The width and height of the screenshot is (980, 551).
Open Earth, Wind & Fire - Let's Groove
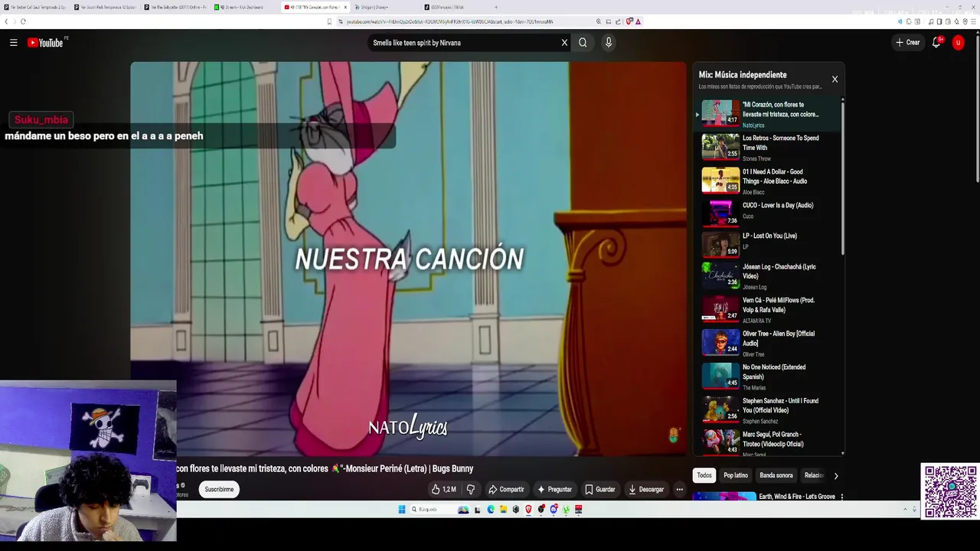click(x=796, y=497)
